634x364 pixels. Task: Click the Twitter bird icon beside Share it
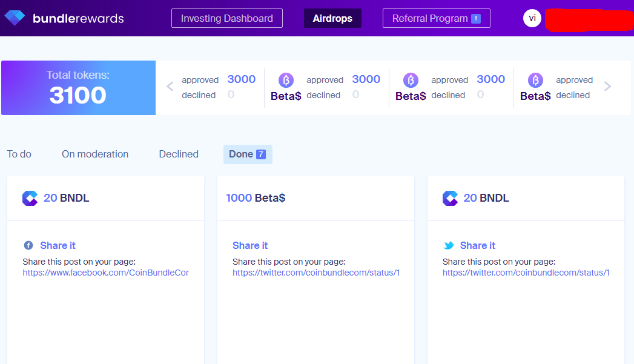pos(449,245)
